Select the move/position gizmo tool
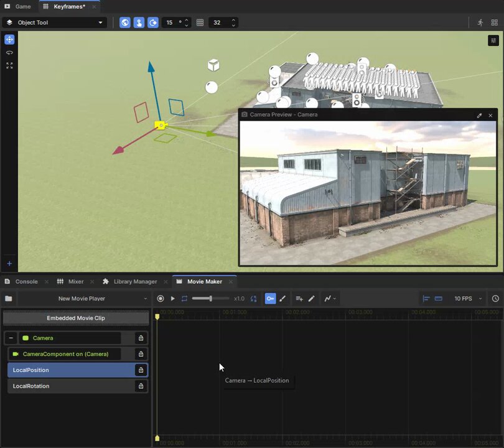Image resolution: width=504 pixels, height=448 pixels. pos(9,40)
